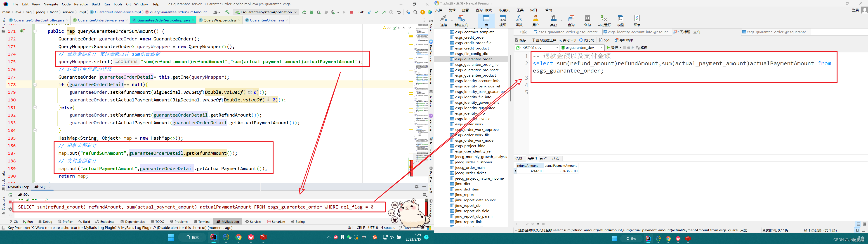Open Navicat 连接 connection tool
Viewport: 868px width, 244px height.
click(443, 21)
